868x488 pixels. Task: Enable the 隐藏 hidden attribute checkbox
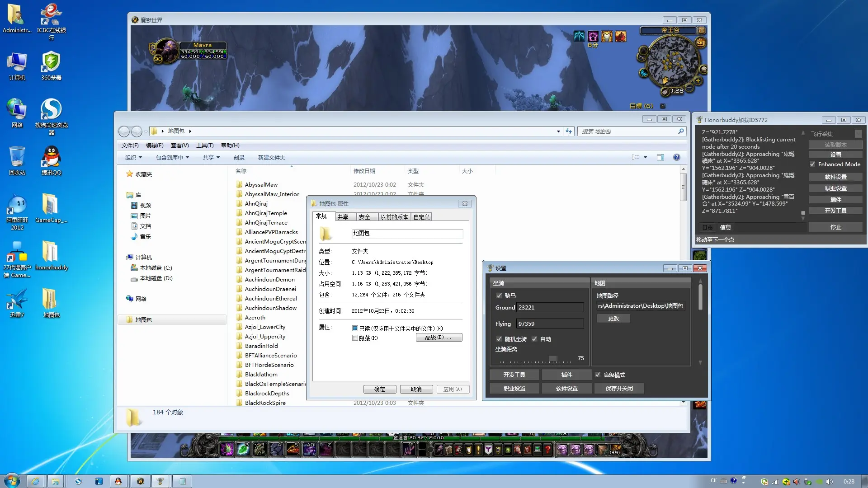pos(355,338)
